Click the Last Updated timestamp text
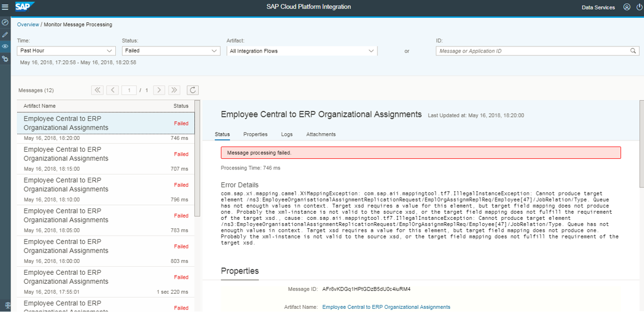 [x=475, y=116]
